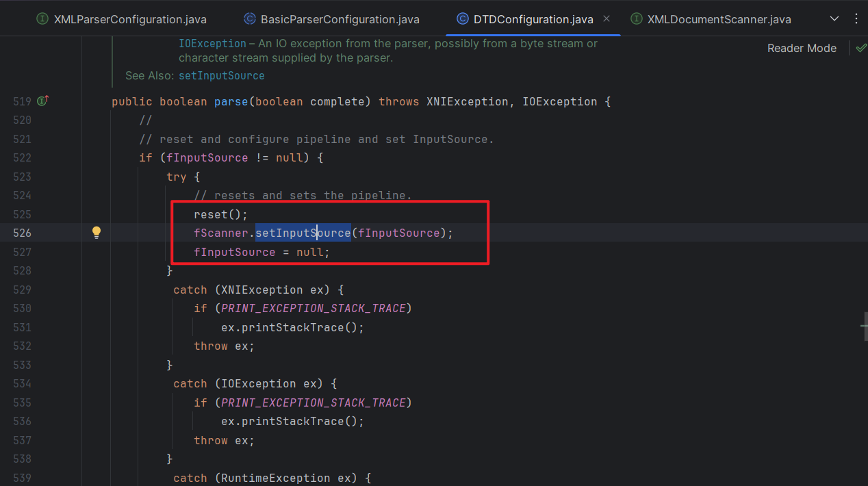Click the green inspection checkmark icon
This screenshot has width=868, height=486.
pyautogui.click(x=860, y=48)
